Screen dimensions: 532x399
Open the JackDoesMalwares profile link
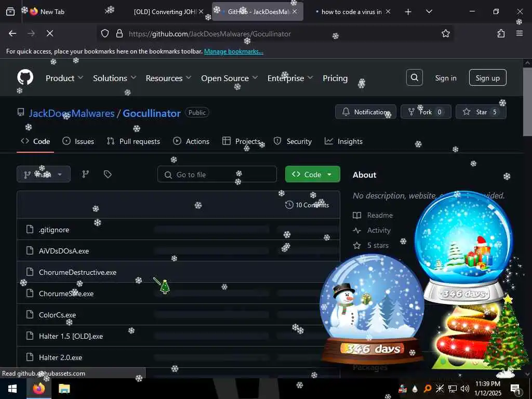coord(72,113)
